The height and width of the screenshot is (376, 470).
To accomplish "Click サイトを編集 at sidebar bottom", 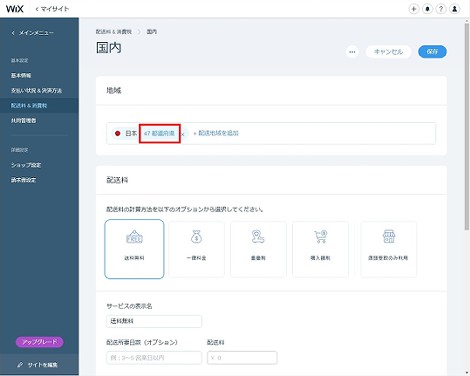I will point(38,365).
